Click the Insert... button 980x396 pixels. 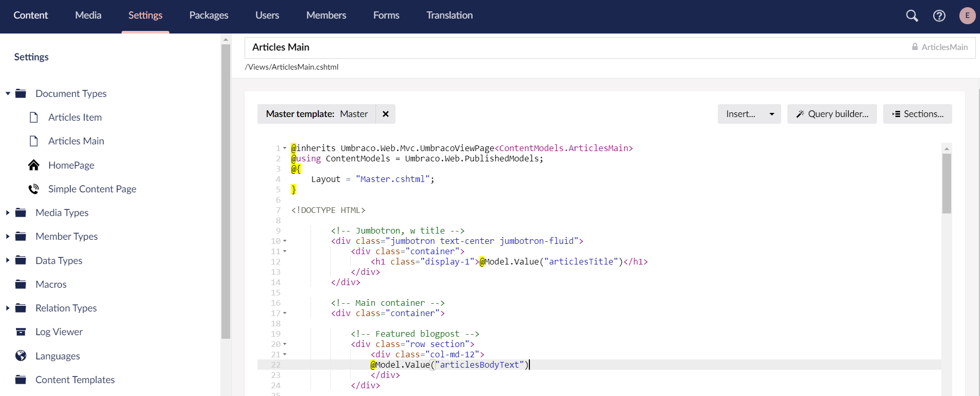[x=741, y=114]
